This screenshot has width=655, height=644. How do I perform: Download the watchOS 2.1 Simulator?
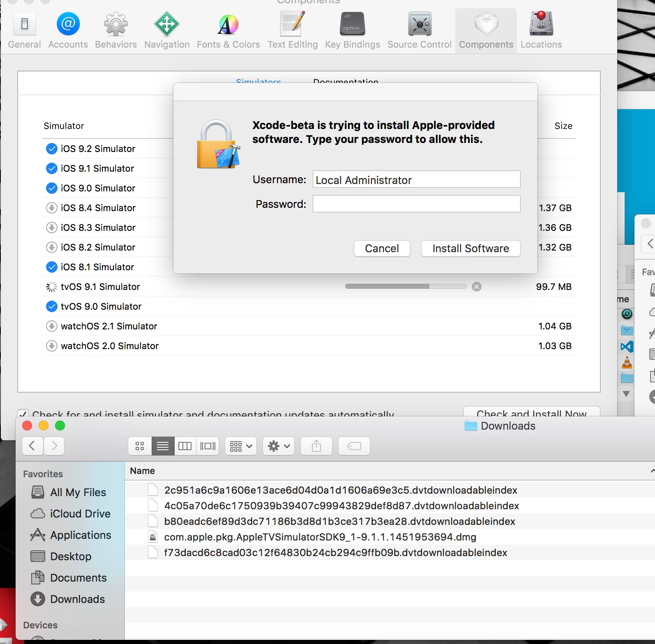tap(51, 326)
